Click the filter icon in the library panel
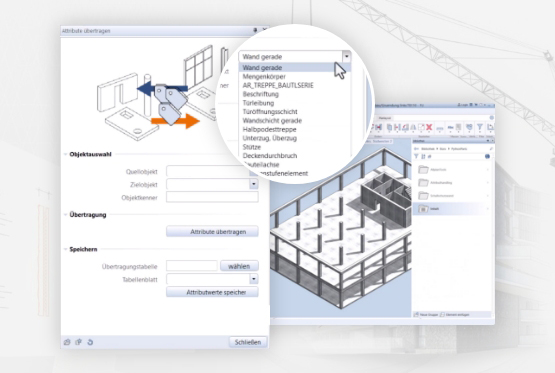Image resolution: width=555 pixels, height=373 pixels. (416, 156)
